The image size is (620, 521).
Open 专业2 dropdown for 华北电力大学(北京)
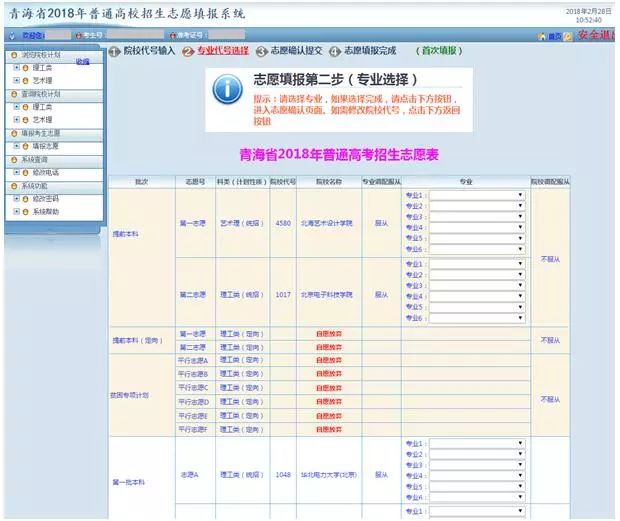coord(476,454)
